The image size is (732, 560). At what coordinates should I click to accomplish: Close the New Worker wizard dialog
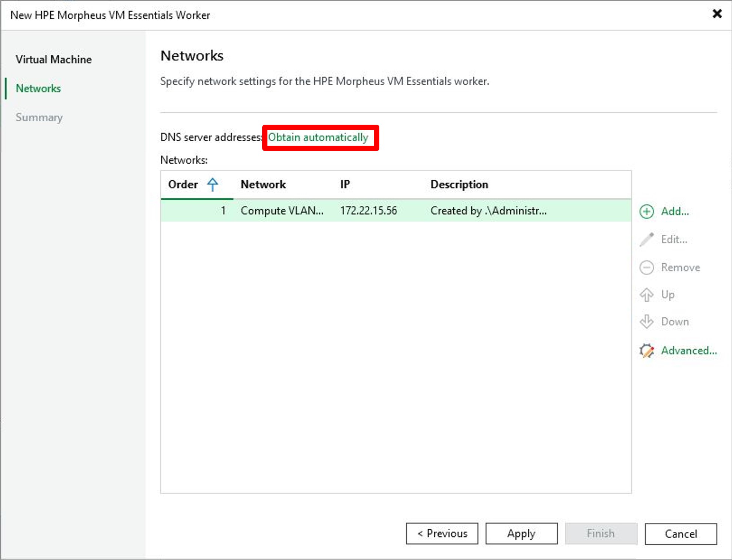click(717, 14)
